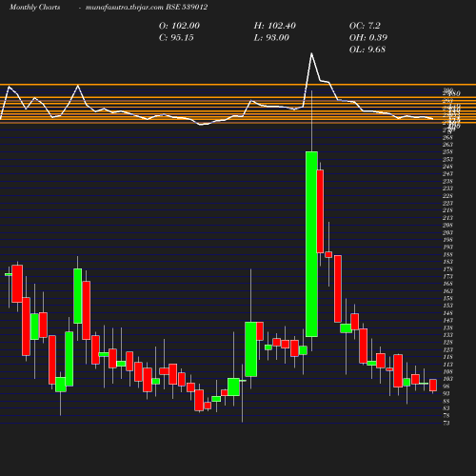Click the 'OC: 7.2' value

pyautogui.click(x=365, y=26)
